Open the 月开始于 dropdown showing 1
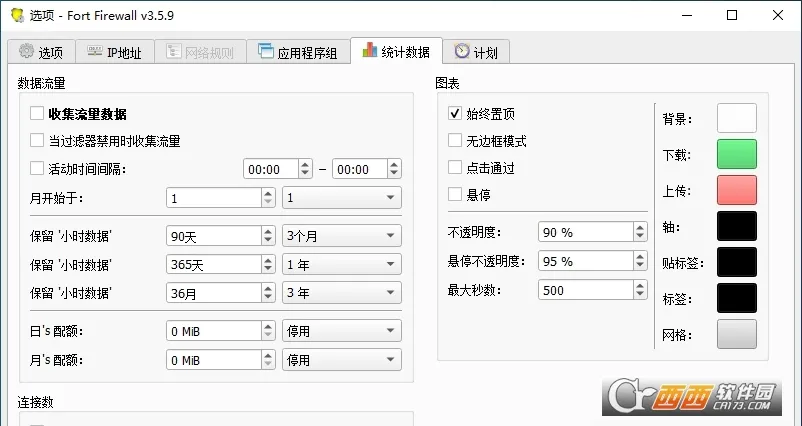This screenshot has height=426, width=802. tap(342, 198)
